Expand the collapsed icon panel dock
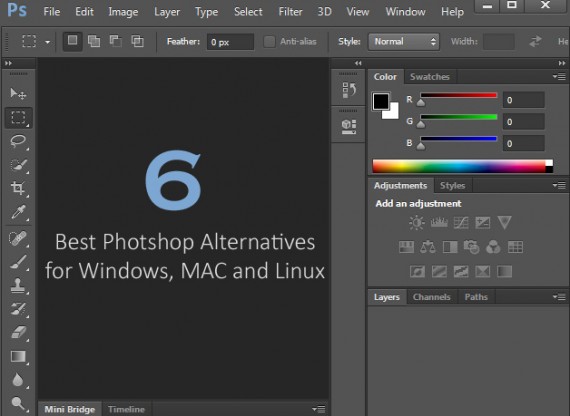Screen dimensions: 570x416 358,63
